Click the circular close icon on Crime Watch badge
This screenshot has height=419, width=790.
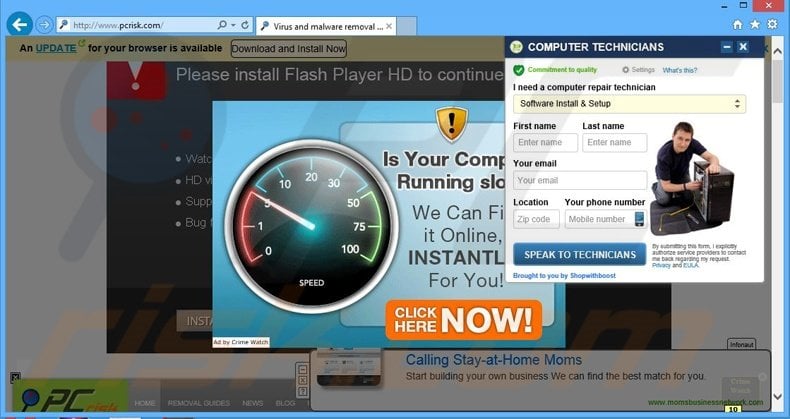tap(762, 377)
